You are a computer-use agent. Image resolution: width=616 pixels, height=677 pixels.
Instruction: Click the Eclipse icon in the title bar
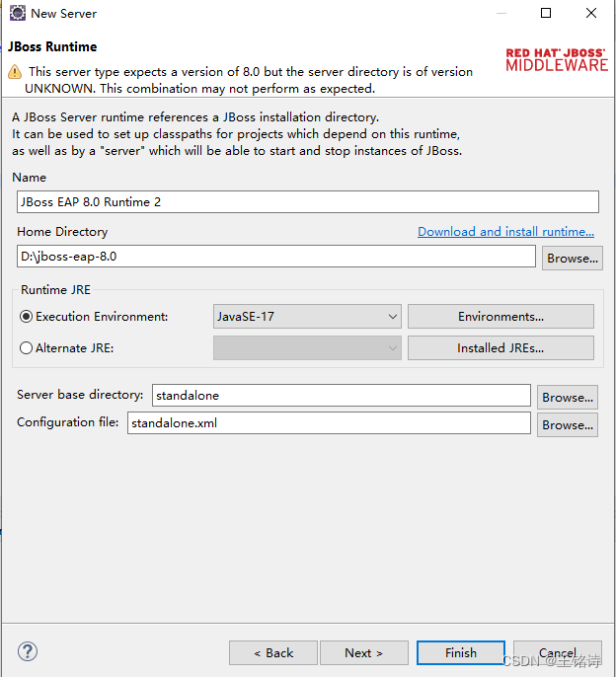(x=18, y=13)
